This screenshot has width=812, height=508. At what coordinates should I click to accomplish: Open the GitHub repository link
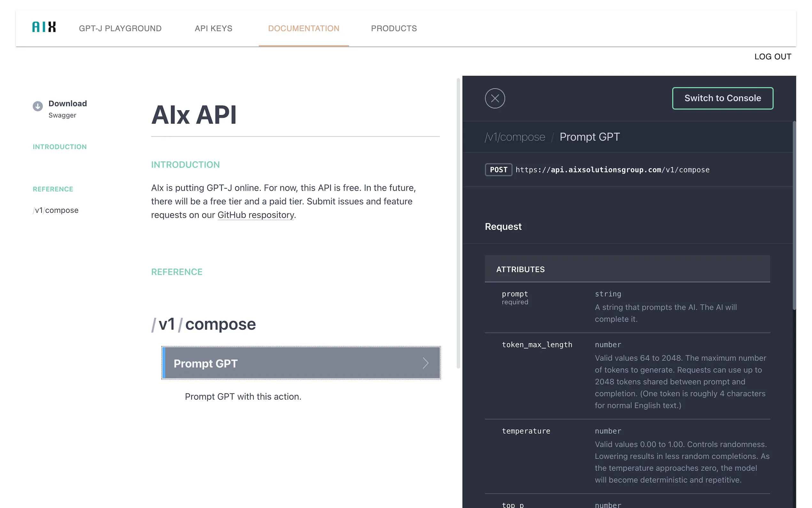pos(256,215)
